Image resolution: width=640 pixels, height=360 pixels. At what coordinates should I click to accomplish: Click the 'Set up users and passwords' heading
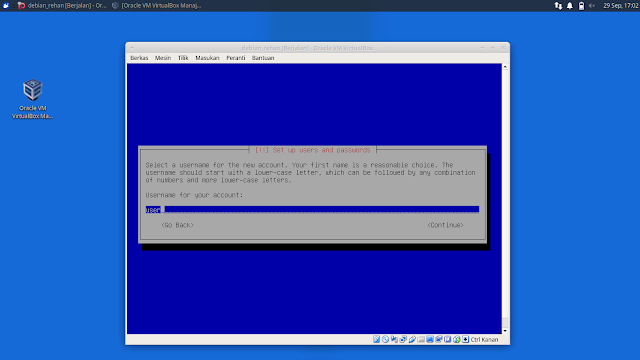click(313, 150)
